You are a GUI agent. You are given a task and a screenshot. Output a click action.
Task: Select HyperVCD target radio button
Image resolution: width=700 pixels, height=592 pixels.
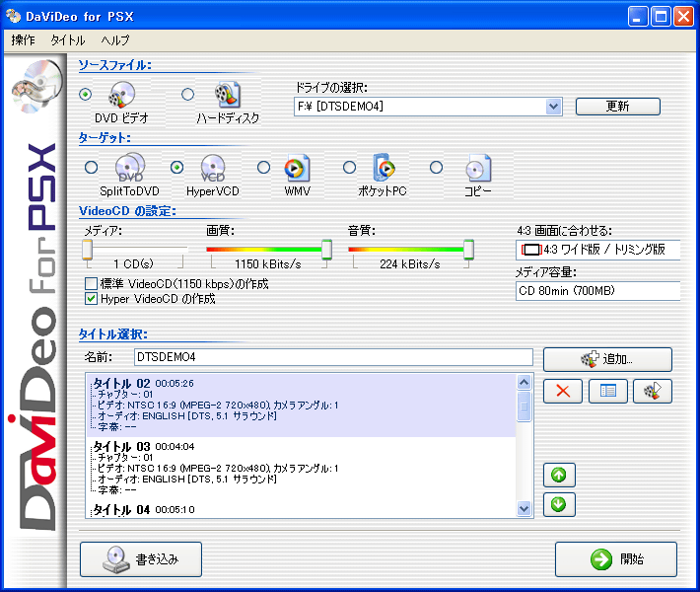176,168
